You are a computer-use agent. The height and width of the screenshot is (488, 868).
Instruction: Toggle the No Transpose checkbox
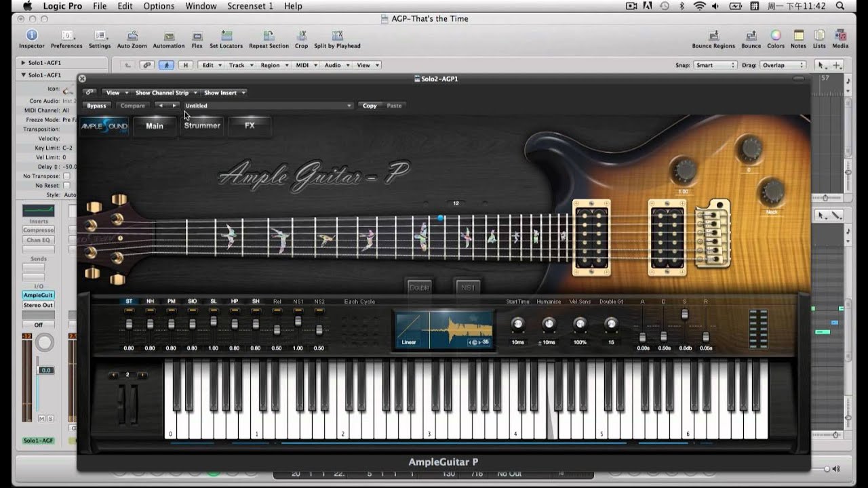[66, 176]
